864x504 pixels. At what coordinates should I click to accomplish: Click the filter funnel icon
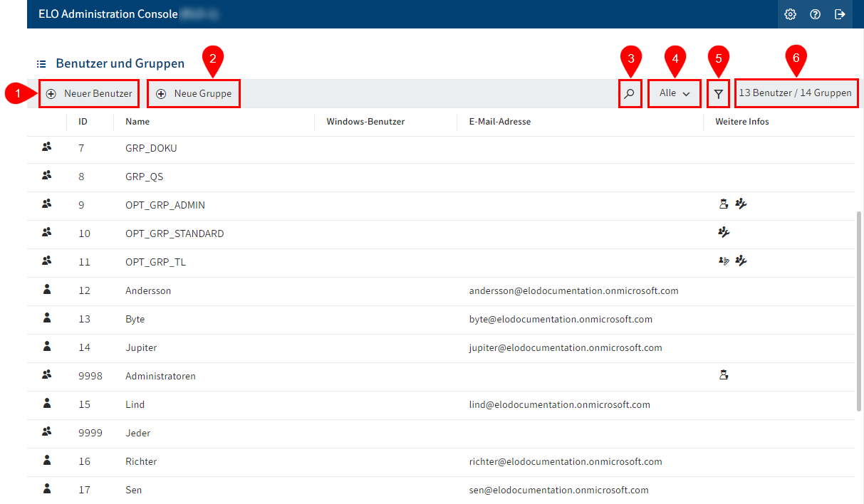pyautogui.click(x=719, y=93)
